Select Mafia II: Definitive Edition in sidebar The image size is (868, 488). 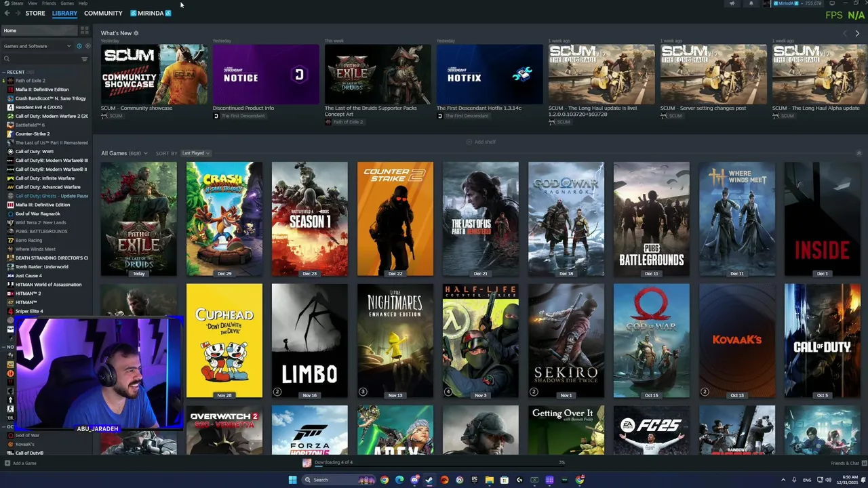coord(42,89)
